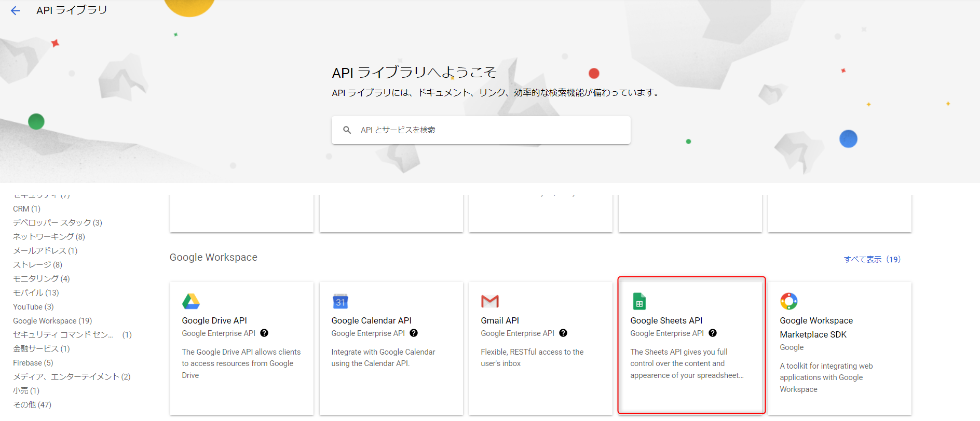Filter by Firebase (5) category

(33, 363)
